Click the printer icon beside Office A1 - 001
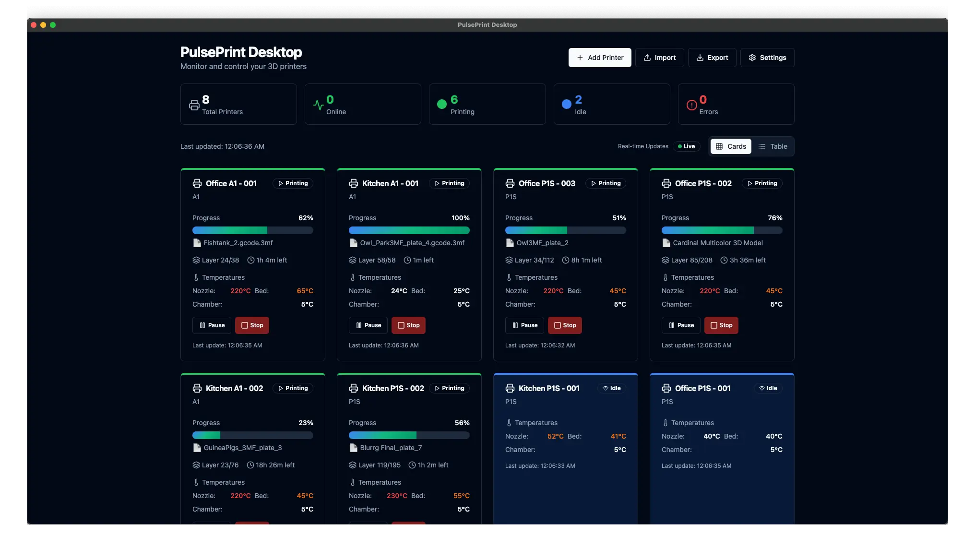975x560 pixels. tap(197, 183)
